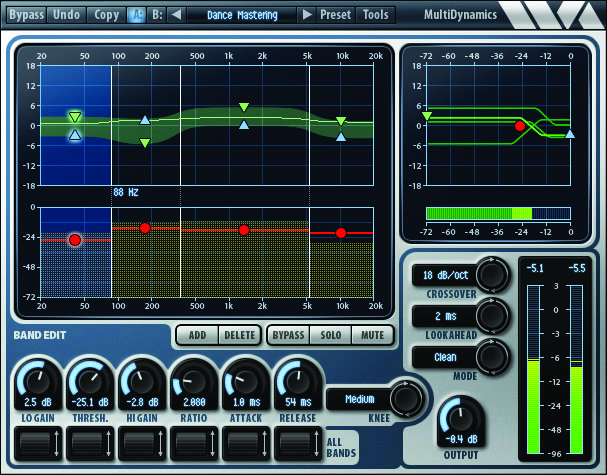
Task: Click the red dot in the transfer curve graph
Action: click(520, 126)
